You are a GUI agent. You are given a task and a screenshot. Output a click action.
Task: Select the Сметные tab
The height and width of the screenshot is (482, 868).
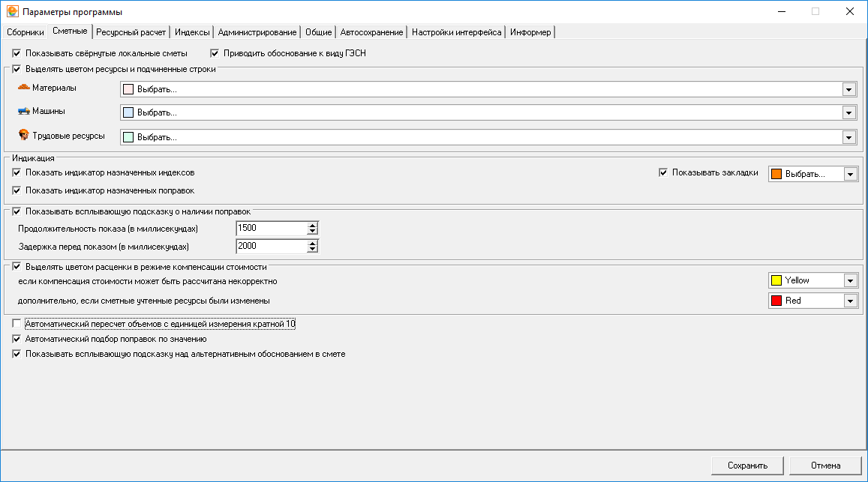tap(70, 31)
